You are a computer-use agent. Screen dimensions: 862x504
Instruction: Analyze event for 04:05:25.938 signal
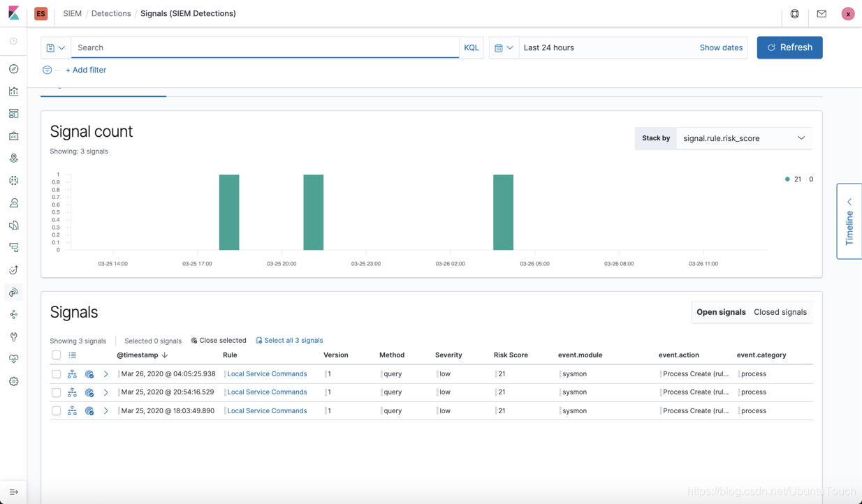pos(72,374)
